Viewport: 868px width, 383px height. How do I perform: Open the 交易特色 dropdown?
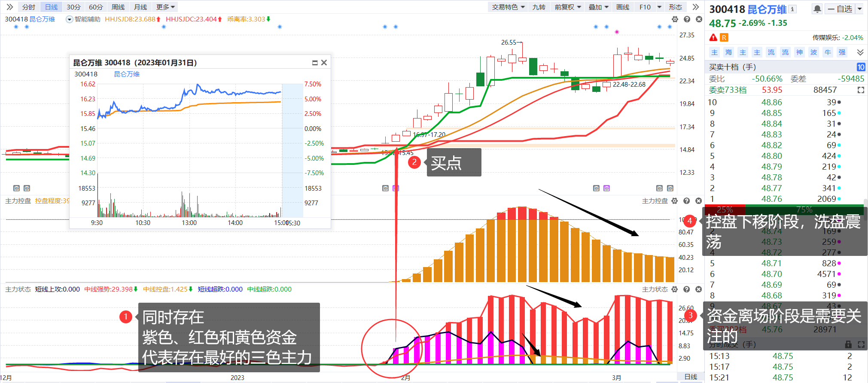[509, 7]
